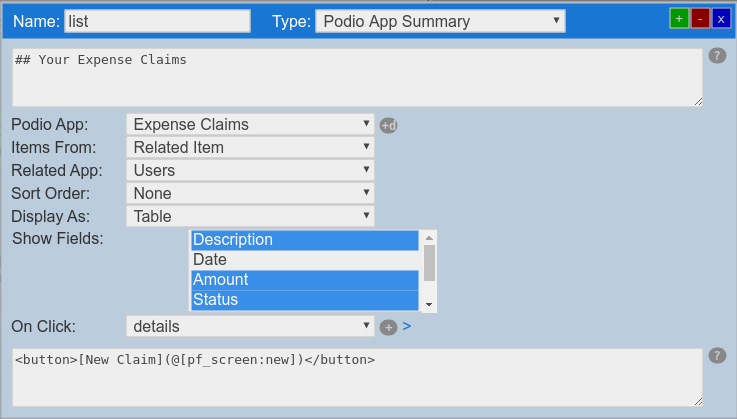The width and height of the screenshot is (737, 419).
Task: Click the plus icon beside On Click
Action: [388, 327]
